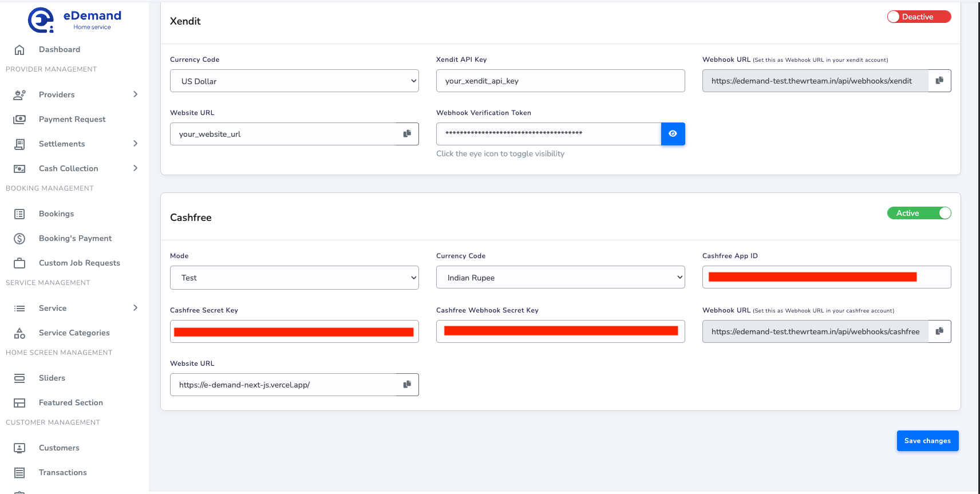
Task: Click copy icon in Xendit Website URL field
Action: (407, 134)
